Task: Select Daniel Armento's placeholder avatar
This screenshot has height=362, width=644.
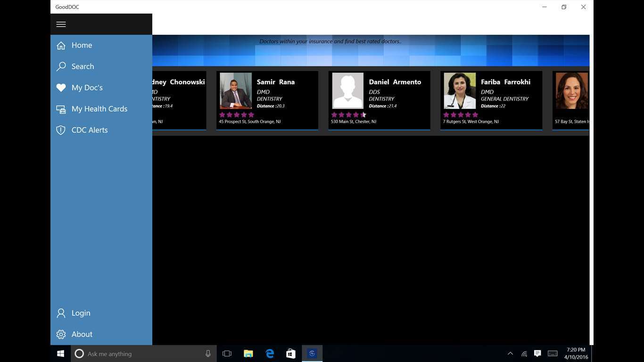Action: point(347,91)
